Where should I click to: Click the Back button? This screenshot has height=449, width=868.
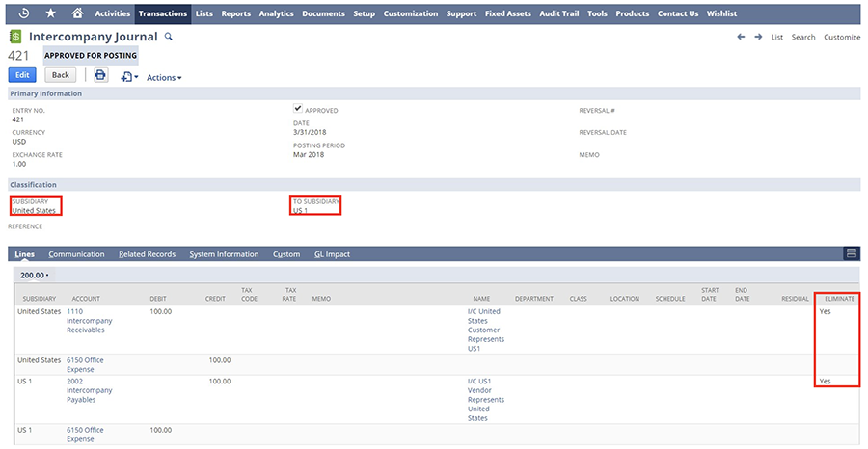(x=60, y=75)
